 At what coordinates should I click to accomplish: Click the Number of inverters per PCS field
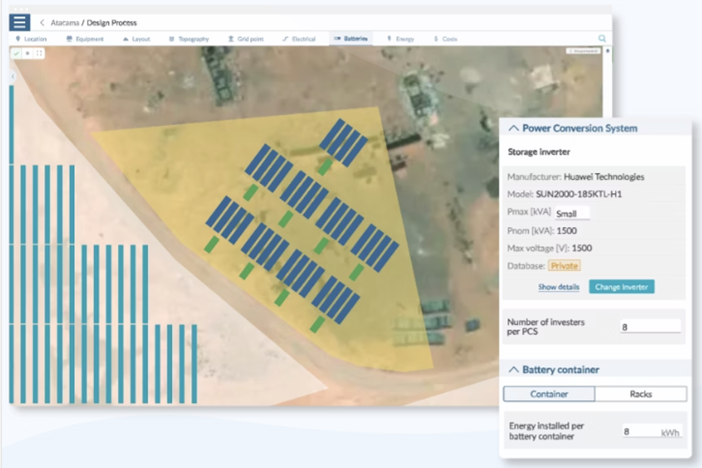(651, 326)
